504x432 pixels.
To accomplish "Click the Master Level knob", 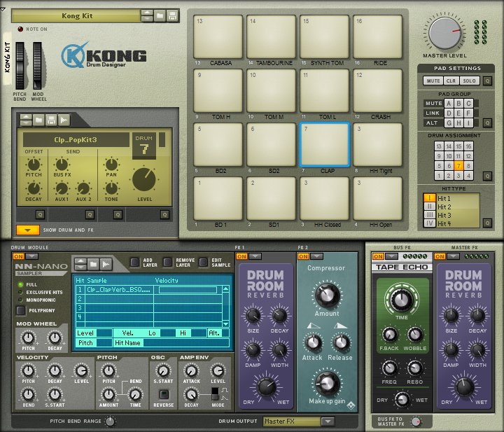I will point(445,32).
